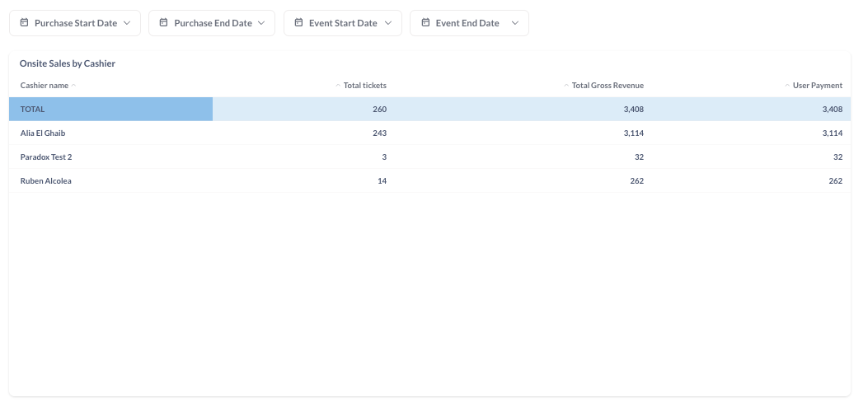Click the sort arrow beside Total tickets

(338, 85)
